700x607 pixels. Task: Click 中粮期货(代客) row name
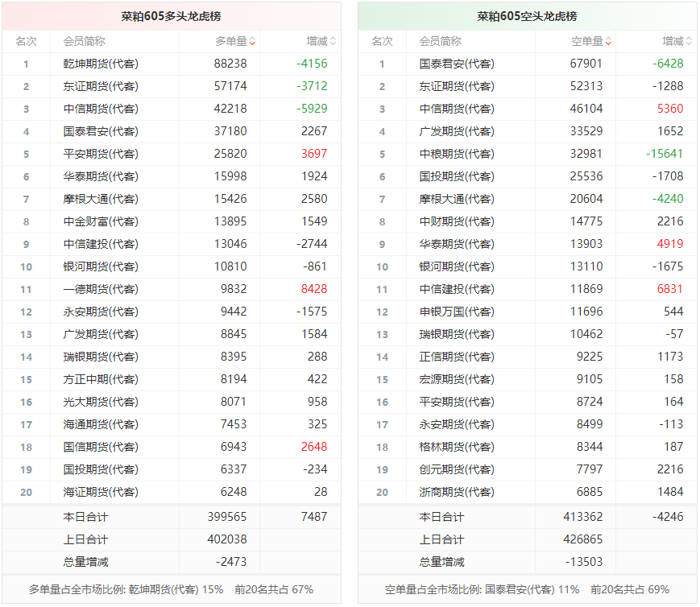click(x=457, y=154)
